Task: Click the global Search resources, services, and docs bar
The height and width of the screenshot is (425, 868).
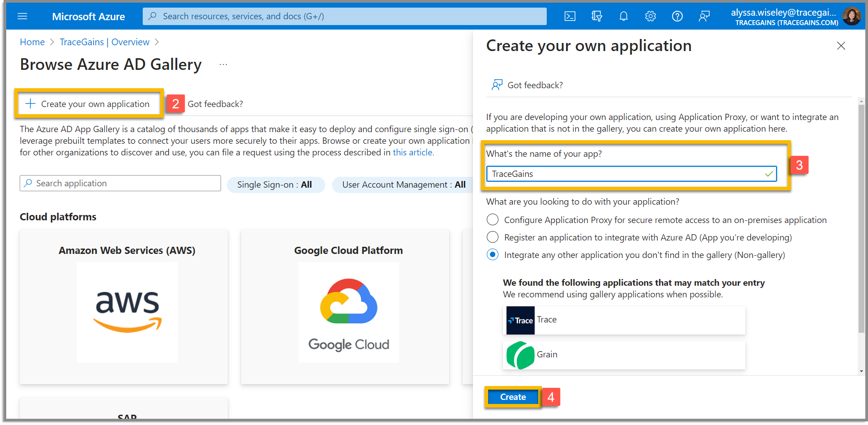Action: [345, 17]
